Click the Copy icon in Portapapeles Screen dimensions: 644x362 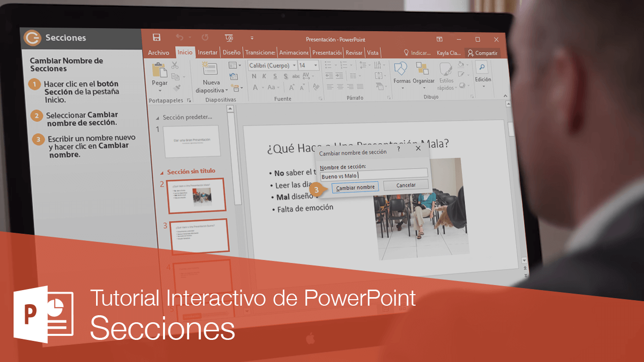click(x=176, y=77)
